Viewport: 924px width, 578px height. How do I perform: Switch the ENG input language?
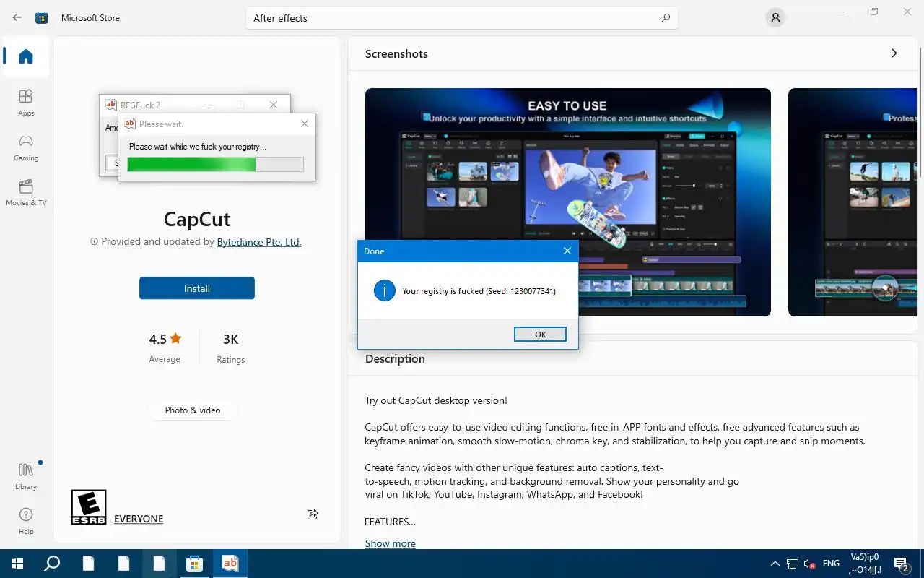coord(831,564)
